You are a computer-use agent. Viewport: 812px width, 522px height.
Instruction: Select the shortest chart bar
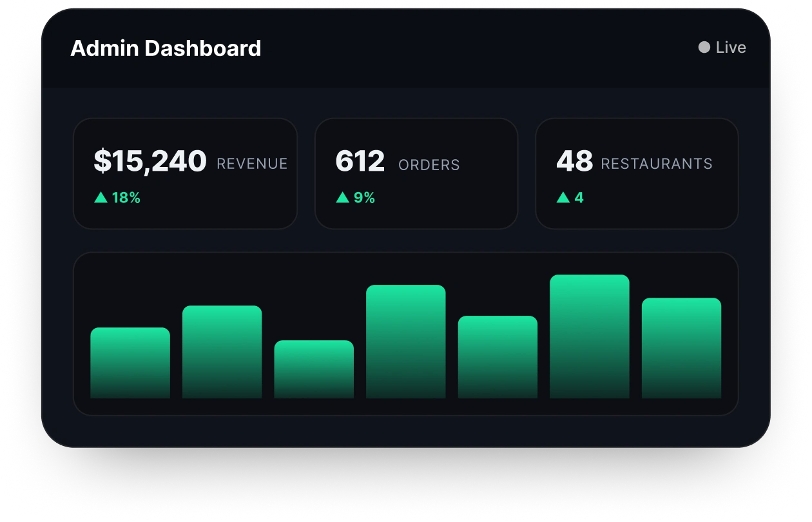click(314, 369)
